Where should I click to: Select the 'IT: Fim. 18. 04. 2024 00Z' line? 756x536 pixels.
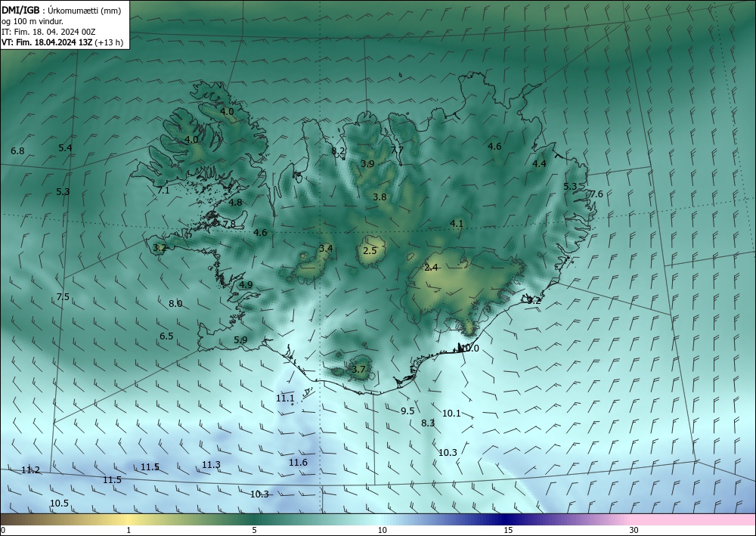(48, 32)
